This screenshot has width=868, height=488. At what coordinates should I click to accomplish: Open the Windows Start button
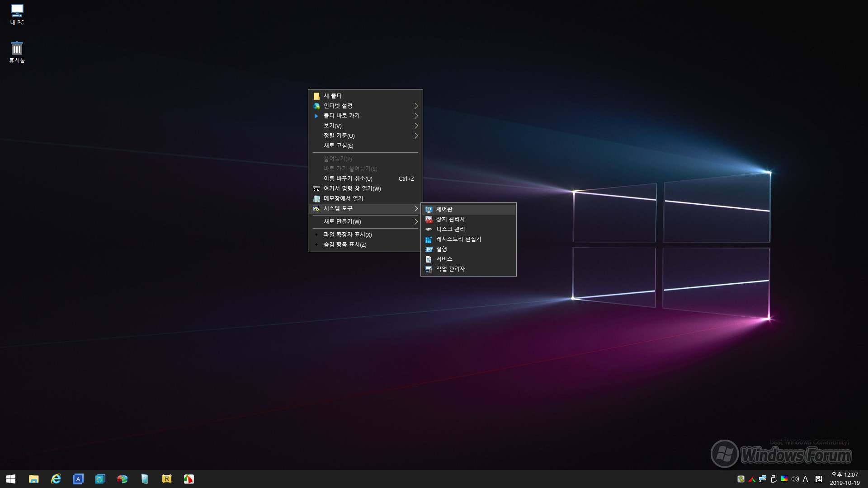point(11,479)
